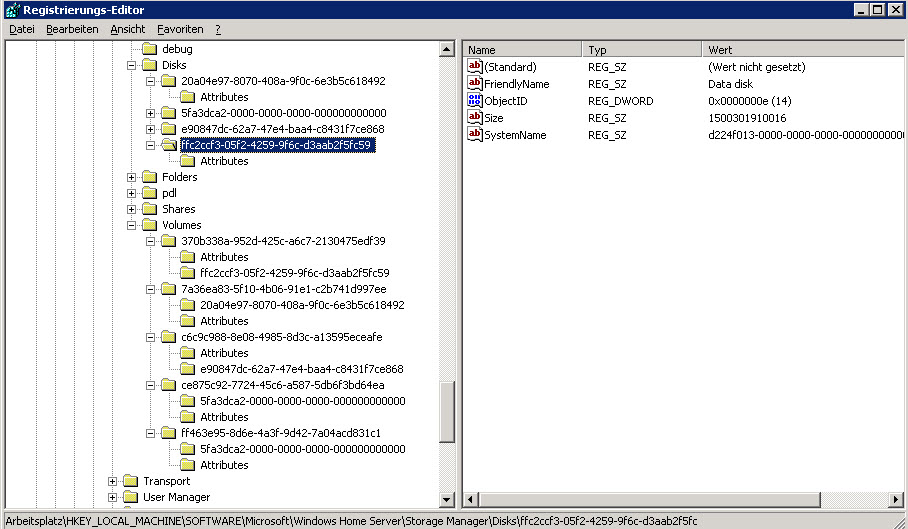This screenshot has width=908, height=529.
Task: Expand the 5fa3dca2-0000 key under Disks
Action: point(151,113)
